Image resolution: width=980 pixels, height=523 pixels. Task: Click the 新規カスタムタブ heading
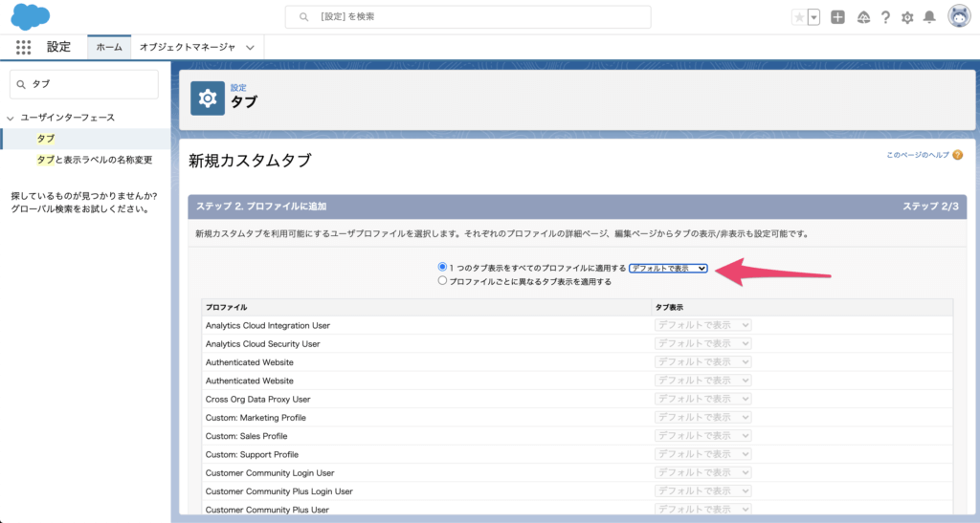tap(250, 161)
